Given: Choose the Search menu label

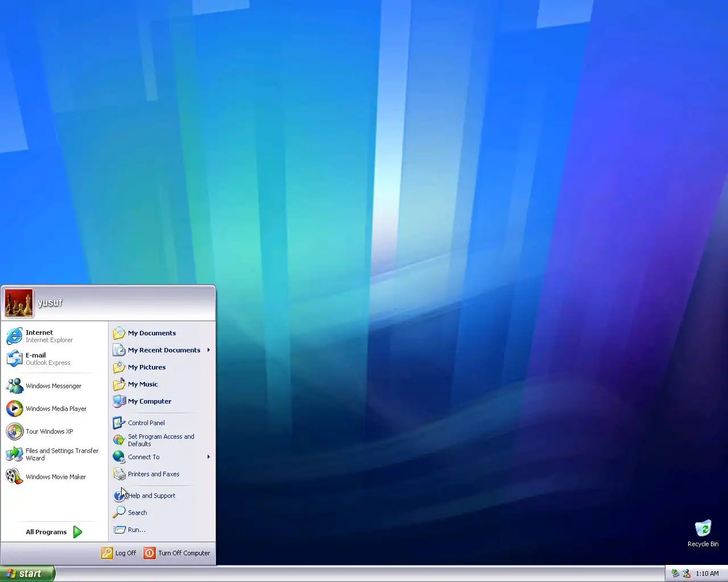Looking at the screenshot, I should [137, 513].
